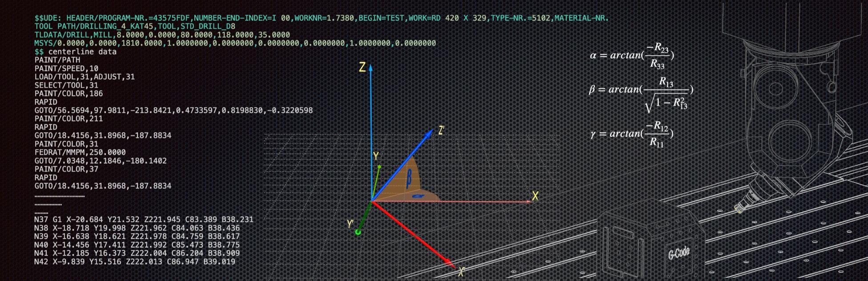Click the Z' rotated axis label
868x281 pixels.
coord(441,131)
